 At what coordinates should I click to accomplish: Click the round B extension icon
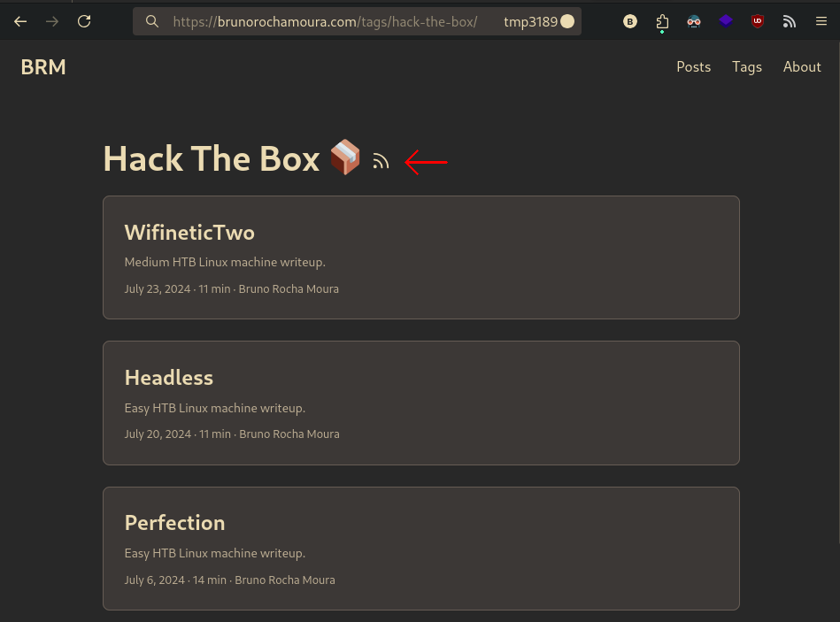click(630, 21)
